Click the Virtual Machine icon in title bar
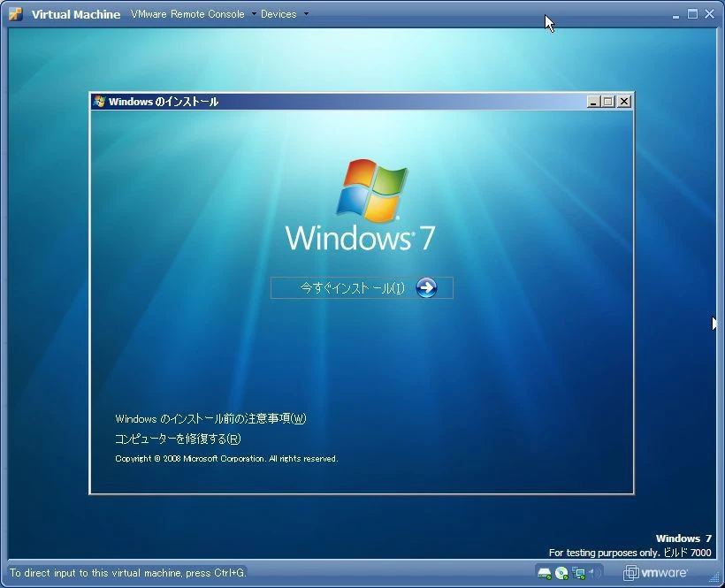 click(13, 13)
